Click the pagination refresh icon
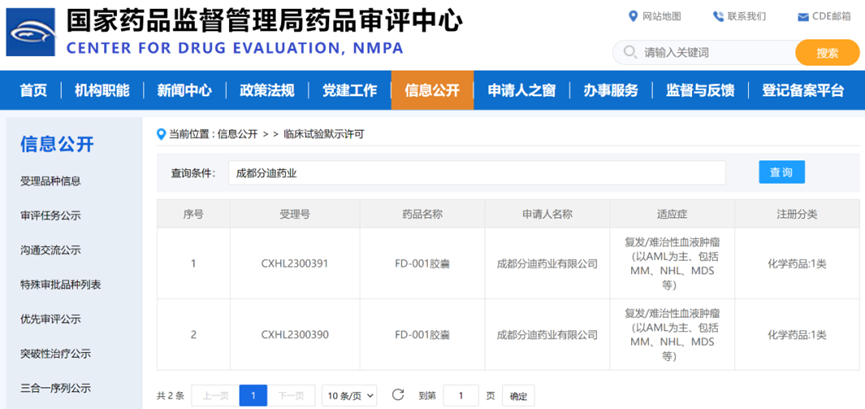Screen dimensions: 865x409 click(x=397, y=395)
